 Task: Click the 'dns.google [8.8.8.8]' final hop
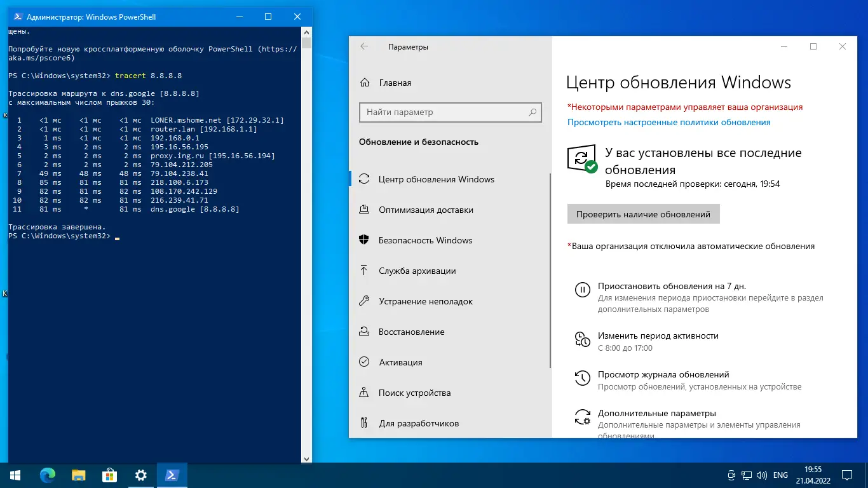(x=195, y=209)
